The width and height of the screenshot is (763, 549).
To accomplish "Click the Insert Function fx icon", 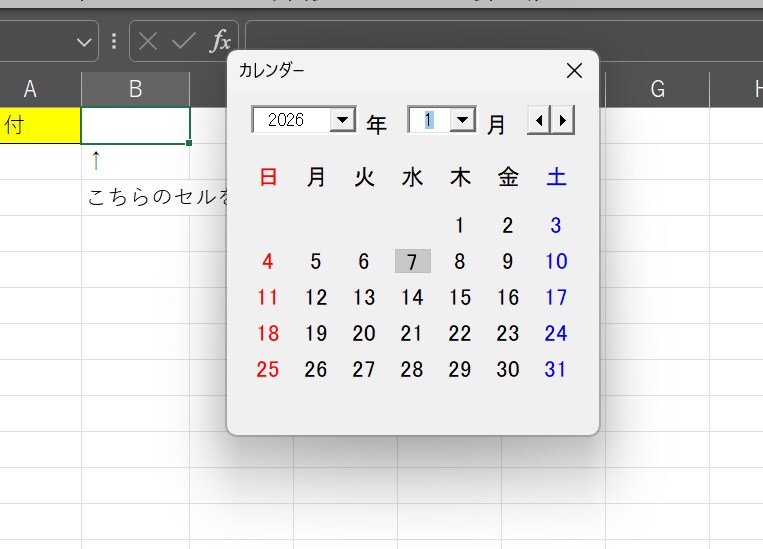I will coord(220,41).
